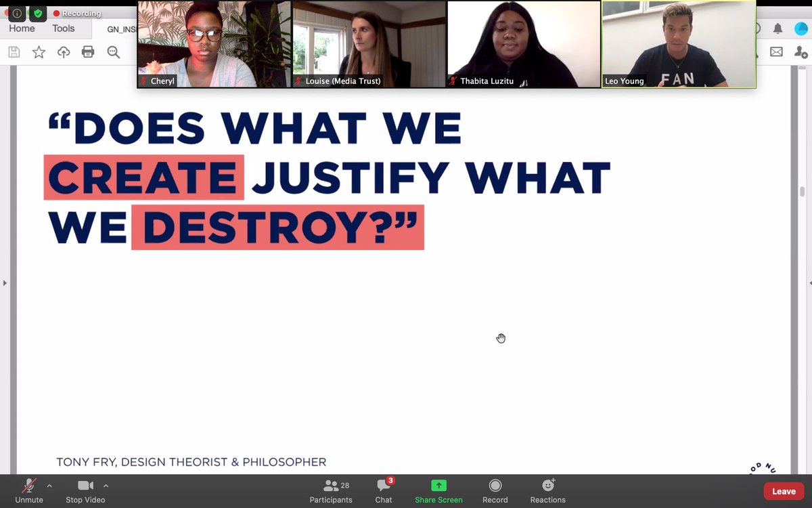Select the GN_INS document tab
Viewport: 812px width, 508px height.
coord(120,30)
